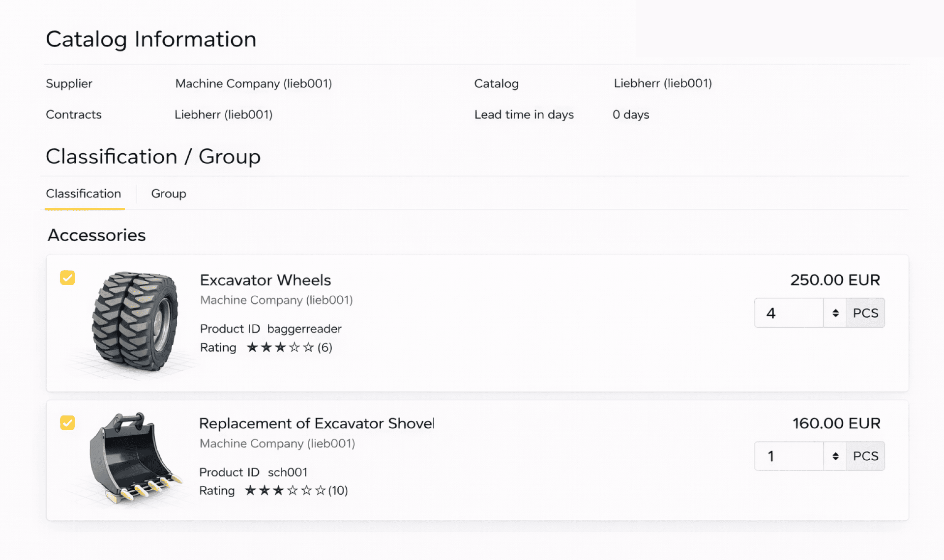Click the Liebherr (lieb001) catalog value
Viewport: 944px width, 560px height.
(x=662, y=84)
